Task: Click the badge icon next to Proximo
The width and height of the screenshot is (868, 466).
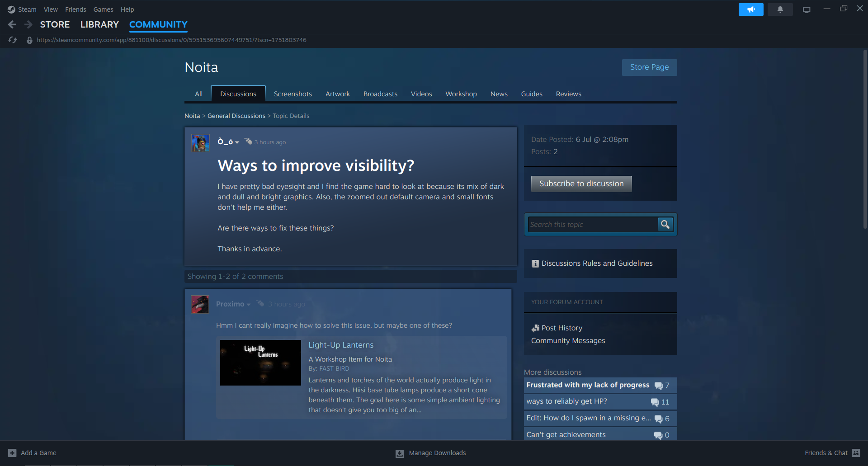Action: (261, 304)
